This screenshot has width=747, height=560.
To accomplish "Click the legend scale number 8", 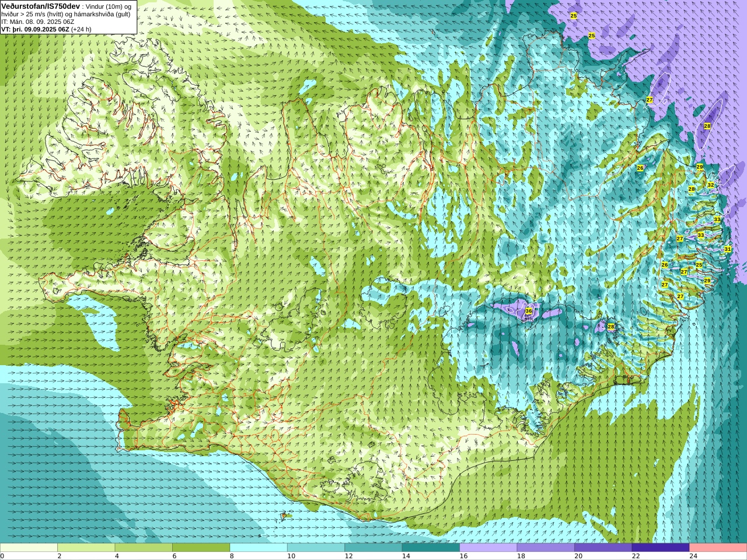I will pyautogui.click(x=232, y=556).
